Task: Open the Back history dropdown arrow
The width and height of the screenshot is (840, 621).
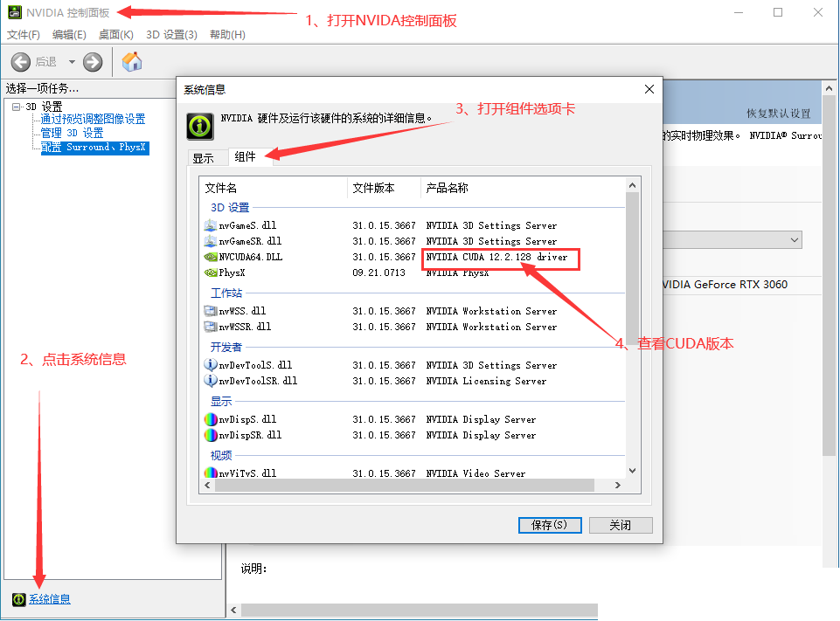Action: [72, 62]
